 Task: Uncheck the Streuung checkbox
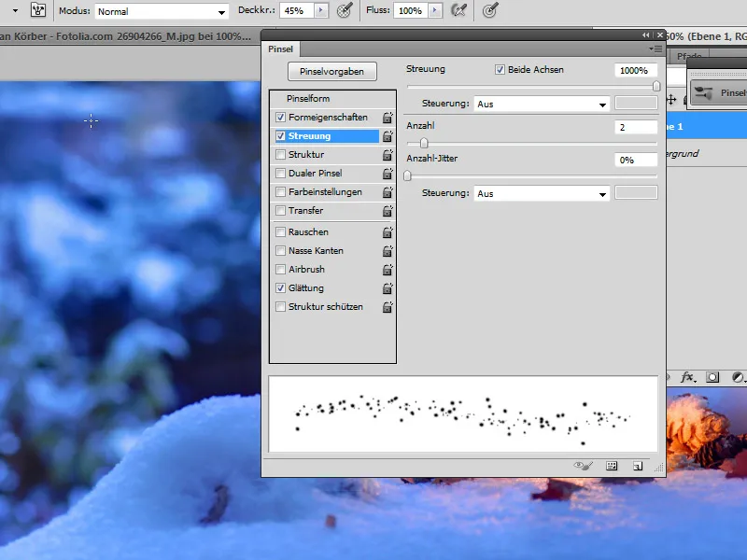[281, 136]
